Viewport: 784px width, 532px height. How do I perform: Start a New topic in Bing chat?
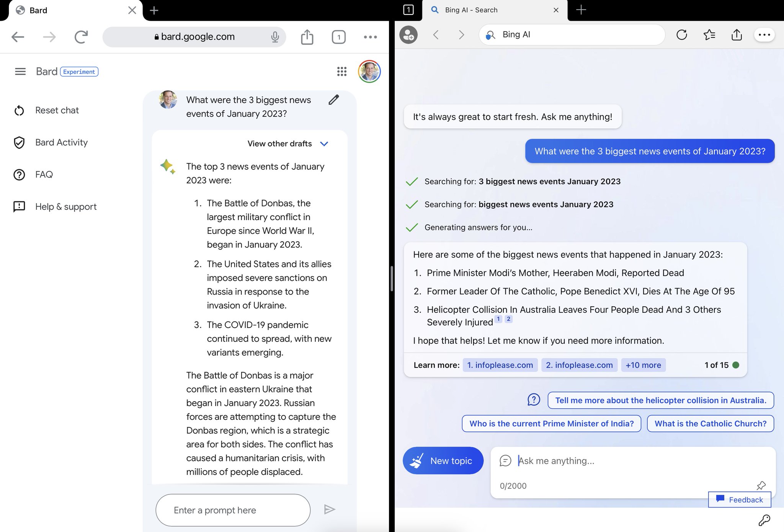(x=443, y=460)
